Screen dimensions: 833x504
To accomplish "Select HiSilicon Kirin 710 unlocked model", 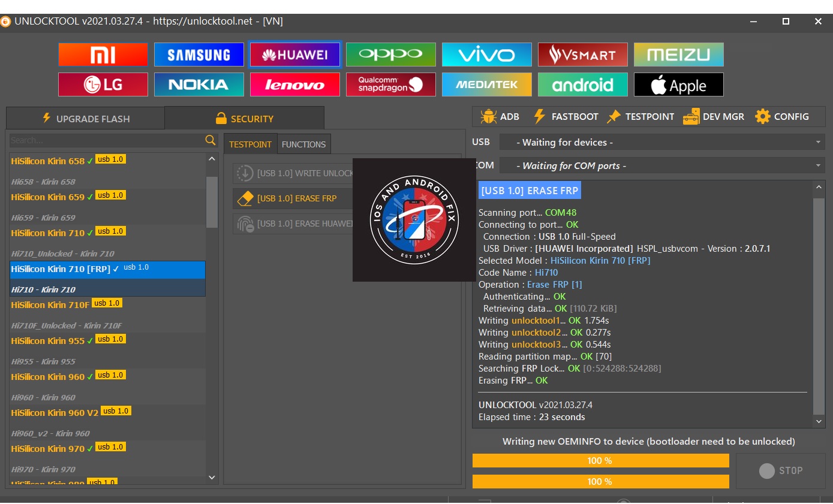I will point(107,243).
